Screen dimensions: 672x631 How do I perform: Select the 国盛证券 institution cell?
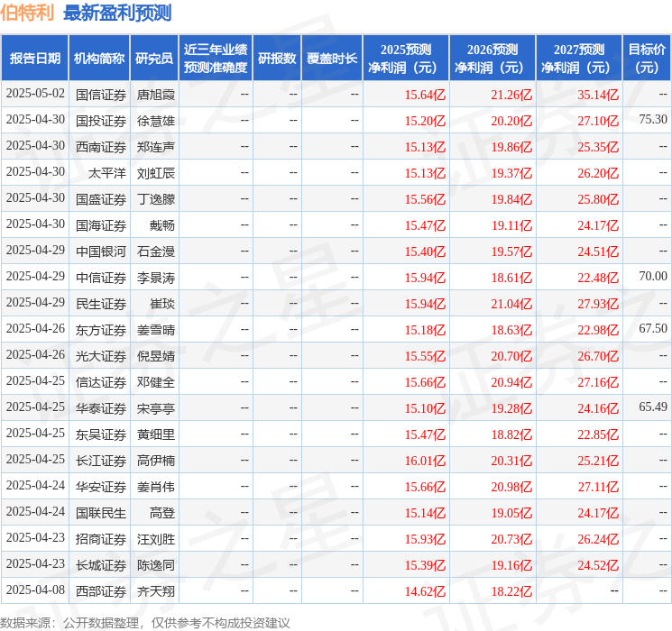coord(101,199)
